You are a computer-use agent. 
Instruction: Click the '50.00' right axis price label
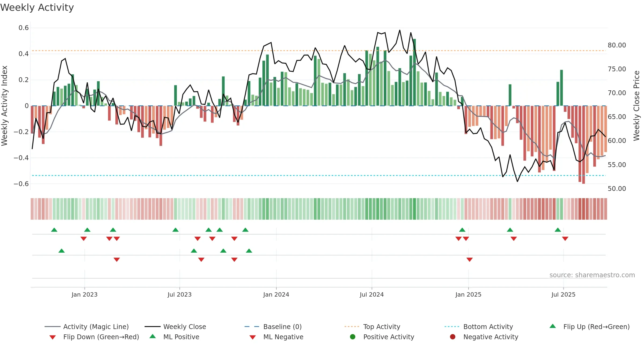[617, 189]
